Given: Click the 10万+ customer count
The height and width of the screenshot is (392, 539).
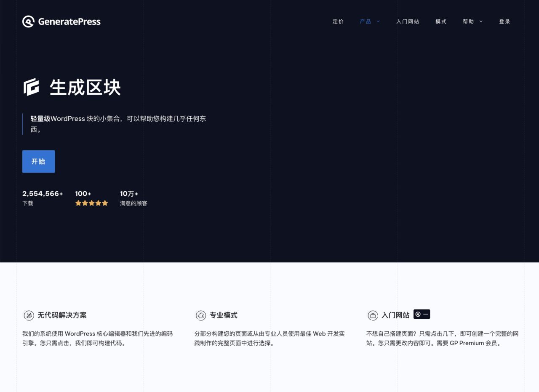Looking at the screenshot, I should pyautogui.click(x=129, y=194).
